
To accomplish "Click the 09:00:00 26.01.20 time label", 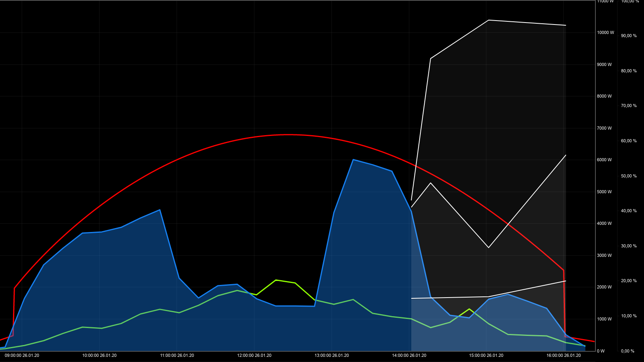I will tap(22, 356).
